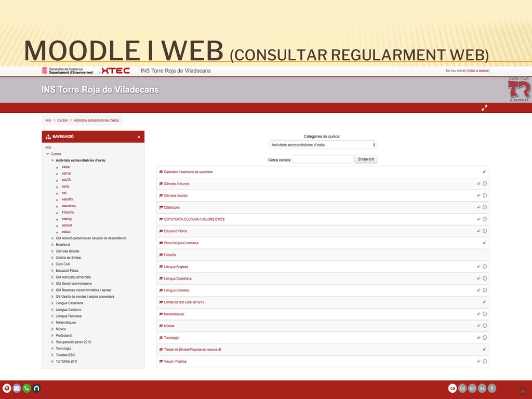Click guest access icon for Llengua Castellana course
The width and height of the screenshot is (532, 399).
click(478, 278)
